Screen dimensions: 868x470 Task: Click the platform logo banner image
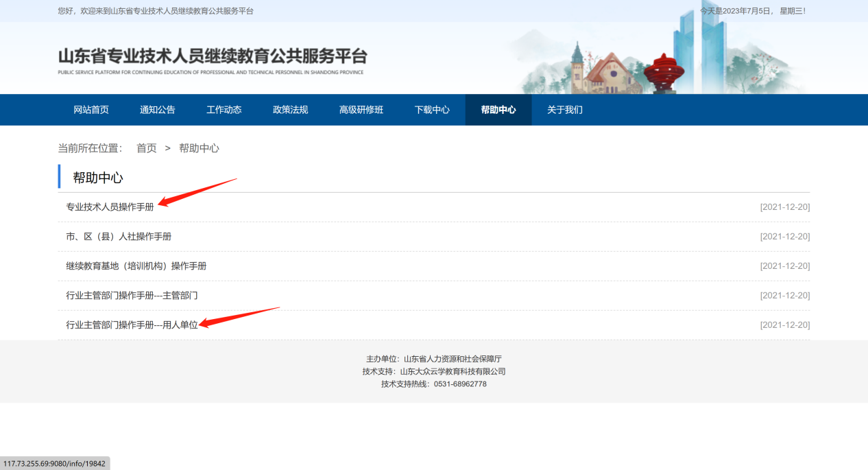point(213,58)
